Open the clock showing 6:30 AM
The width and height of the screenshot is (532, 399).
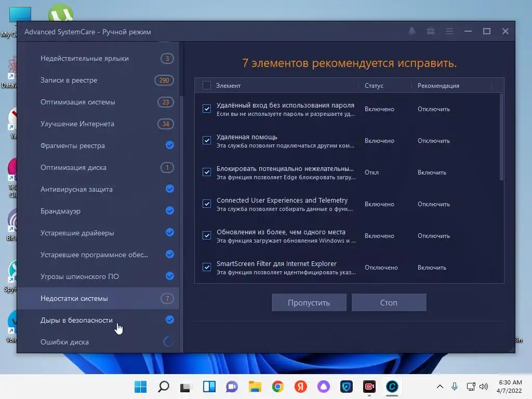(x=509, y=387)
